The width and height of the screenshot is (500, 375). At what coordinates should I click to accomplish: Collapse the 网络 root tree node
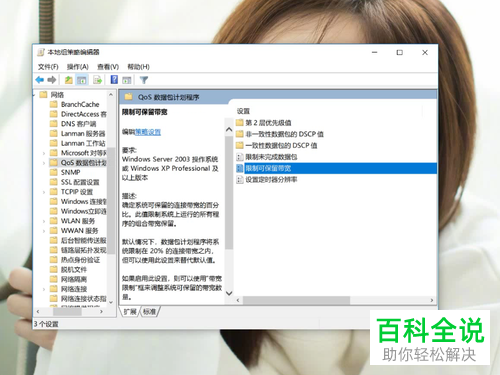(34, 95)
